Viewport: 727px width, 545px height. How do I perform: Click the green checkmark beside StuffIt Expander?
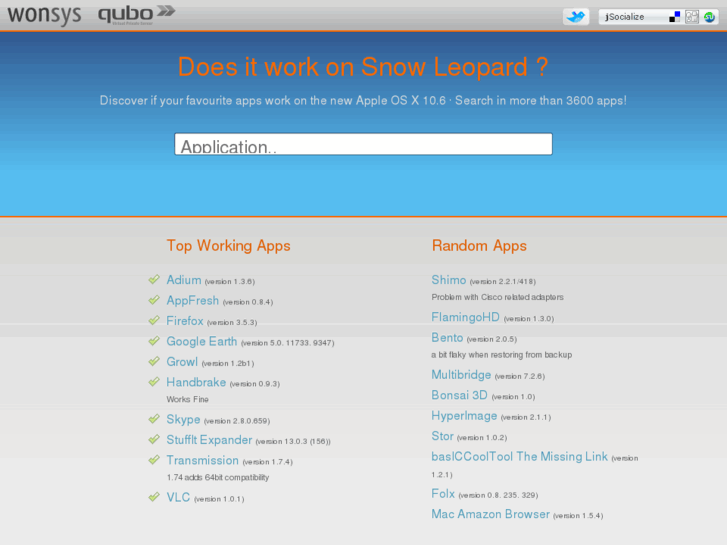154,439
